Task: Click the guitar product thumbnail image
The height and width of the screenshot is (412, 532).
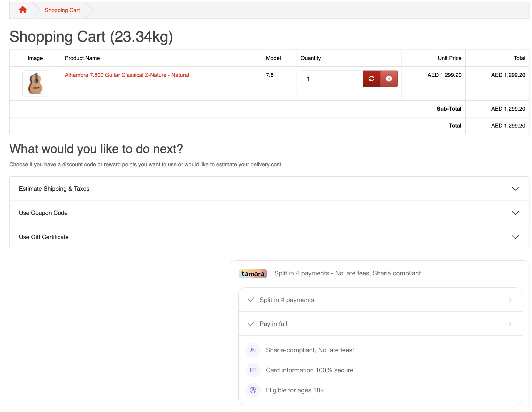Action: (35, 83)
